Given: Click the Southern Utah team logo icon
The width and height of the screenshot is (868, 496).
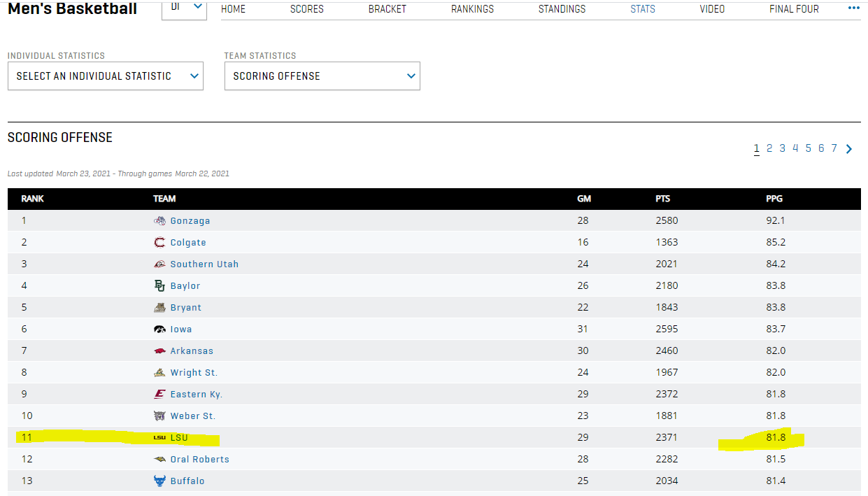Looking at the screenshot, I should pyautogui.click(x=159, y=264).
